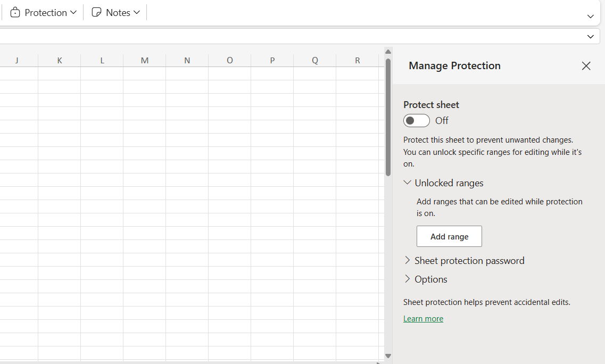605x364 pixels.
Task: Click the ribbon overflow chevron icon
Action: point(590,16)
